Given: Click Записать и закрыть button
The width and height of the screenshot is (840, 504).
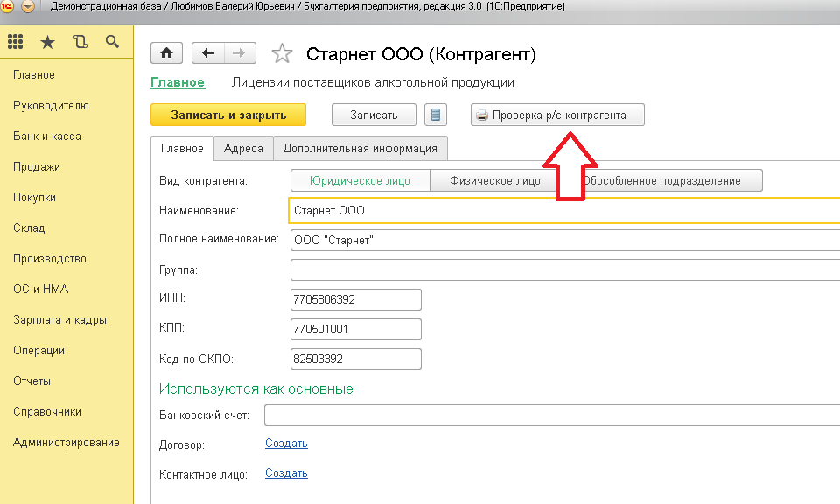Looking at the screenshot, I should coord(228,115).
